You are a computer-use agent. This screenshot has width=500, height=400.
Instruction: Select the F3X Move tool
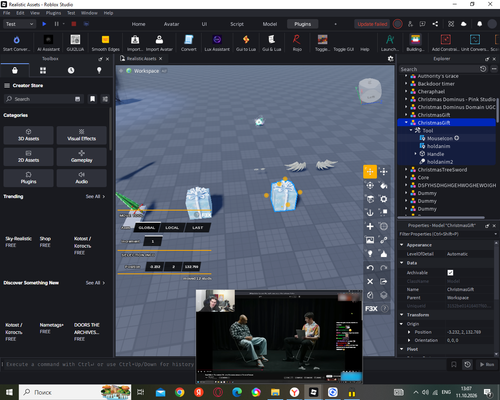tap(370, 172)
